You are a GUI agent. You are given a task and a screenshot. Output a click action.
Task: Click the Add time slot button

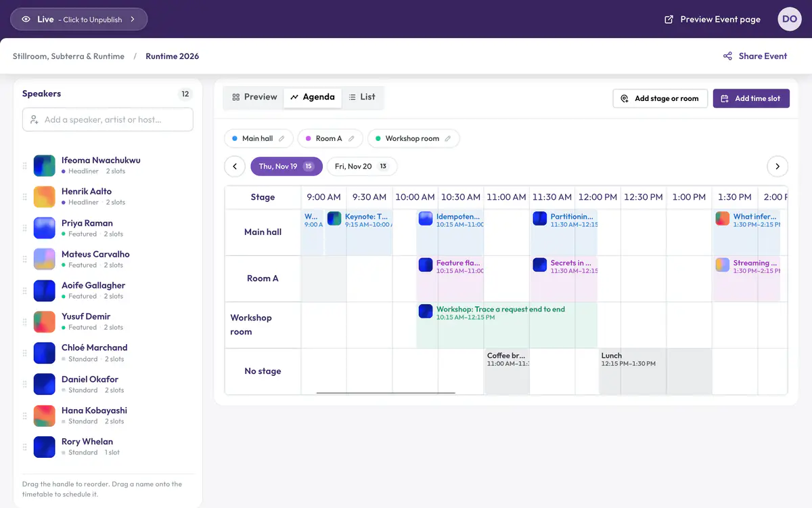click(x=751, y=98)
